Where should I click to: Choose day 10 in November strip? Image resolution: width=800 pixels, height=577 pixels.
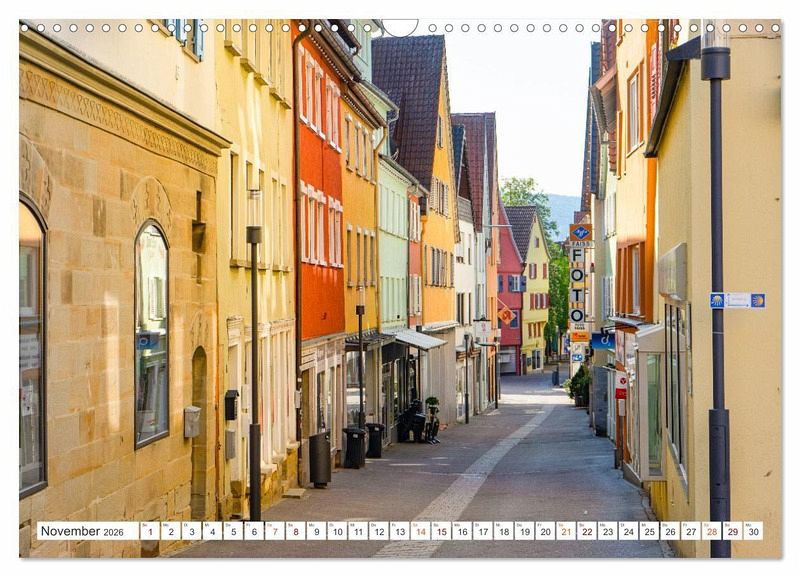(x=337, y=531)
